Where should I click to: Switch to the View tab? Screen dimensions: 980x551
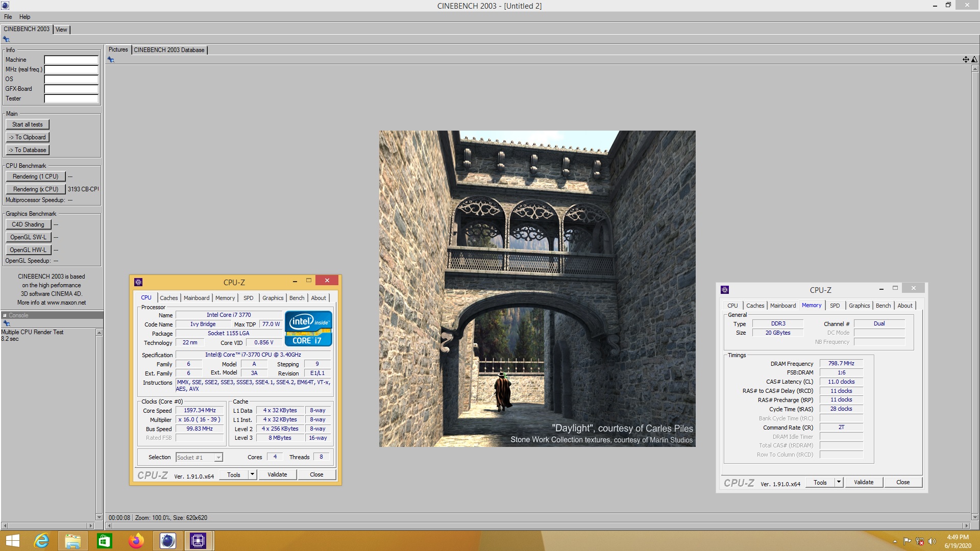61,30
